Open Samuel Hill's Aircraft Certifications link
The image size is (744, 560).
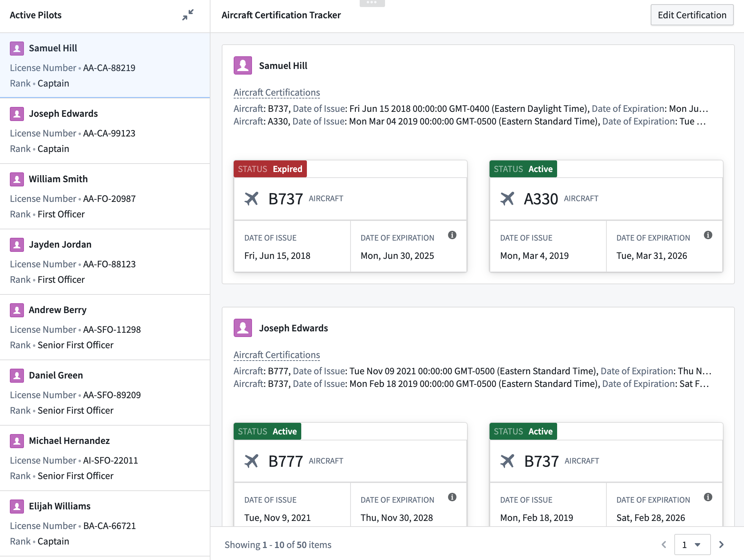click(x=277, y=93)
